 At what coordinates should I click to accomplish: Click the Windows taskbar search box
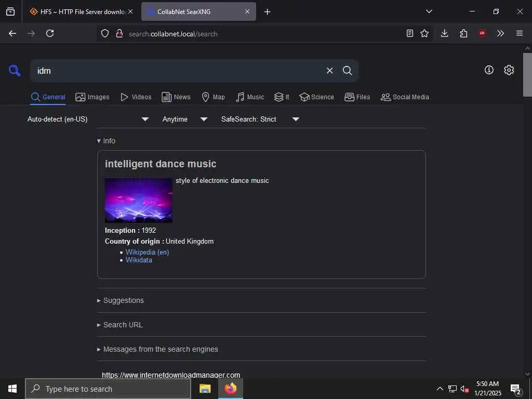(x=108, y=389)
